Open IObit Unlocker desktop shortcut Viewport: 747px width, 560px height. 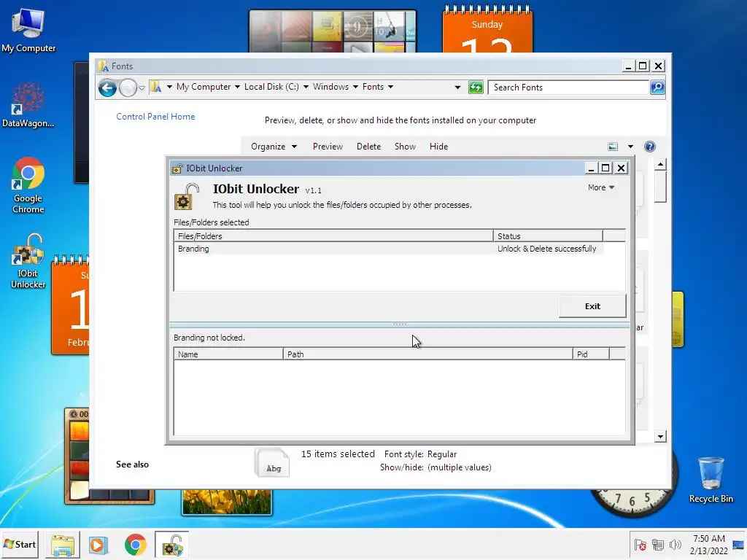(28, 261)
